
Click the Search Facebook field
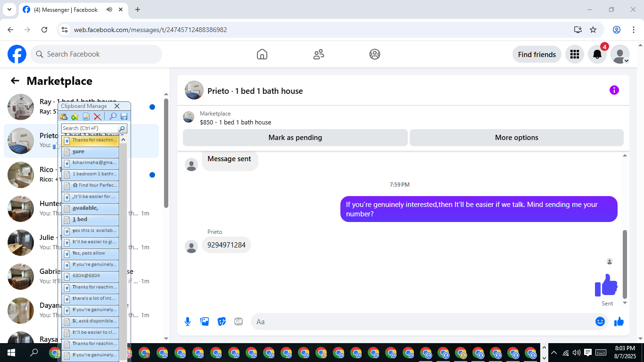pyautogui.click(x=96, y=54)
